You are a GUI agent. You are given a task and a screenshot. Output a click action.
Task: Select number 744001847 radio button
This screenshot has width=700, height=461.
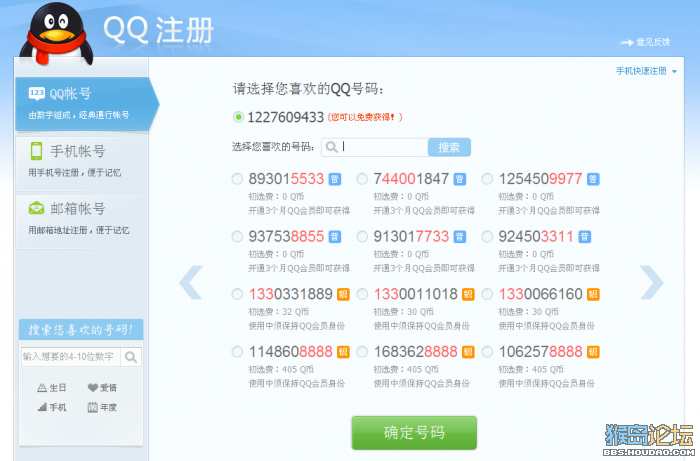pyautogui.click(x=362, y=179)
